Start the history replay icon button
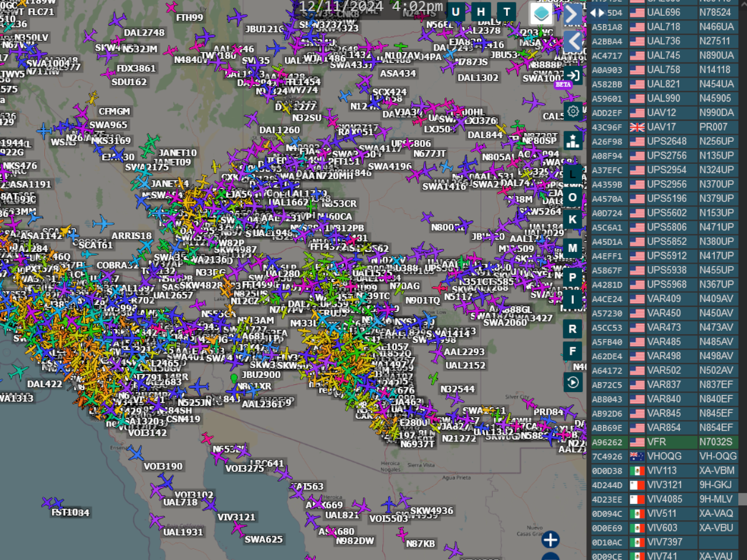Image resolution: width=747 pixels, height=560 pixels. tap(573, 382)
